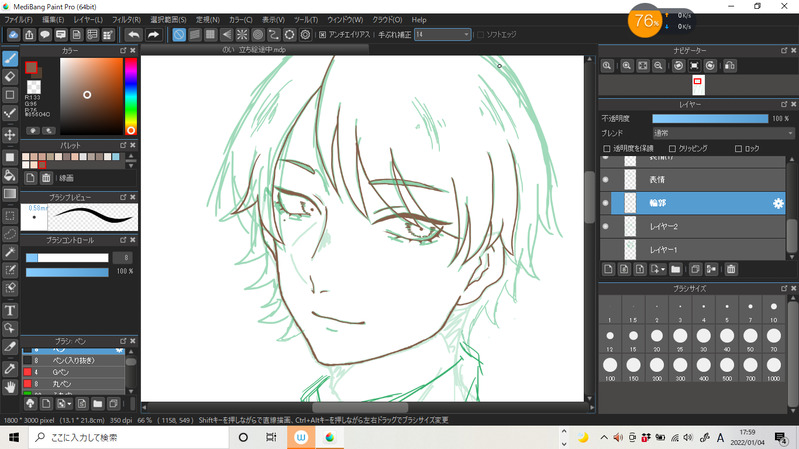The height and width of the screenshot is (449, 799).
Task: Undock the レイヤー panel
Action: click(x=784, y=104)
